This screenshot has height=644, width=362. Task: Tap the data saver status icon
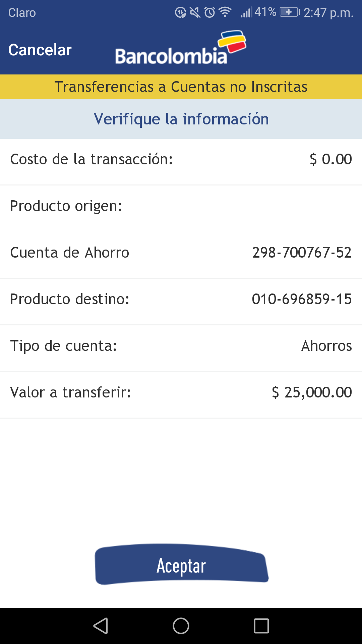click(x=180, y=13)
